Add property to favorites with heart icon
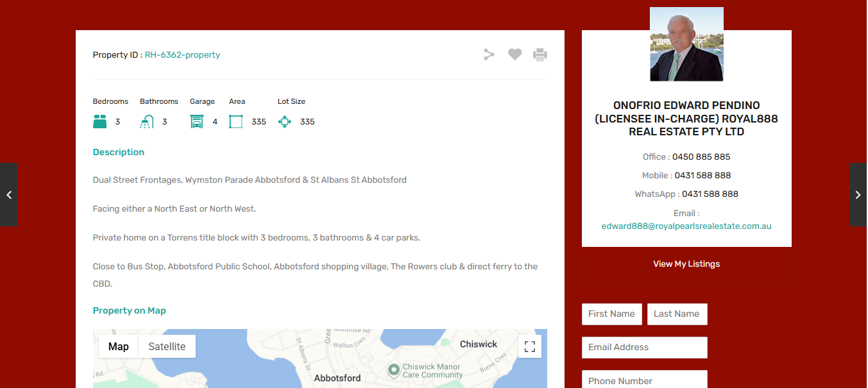This screenshot has width=868, height=388. pyautogui.click(x=515, y=55)
